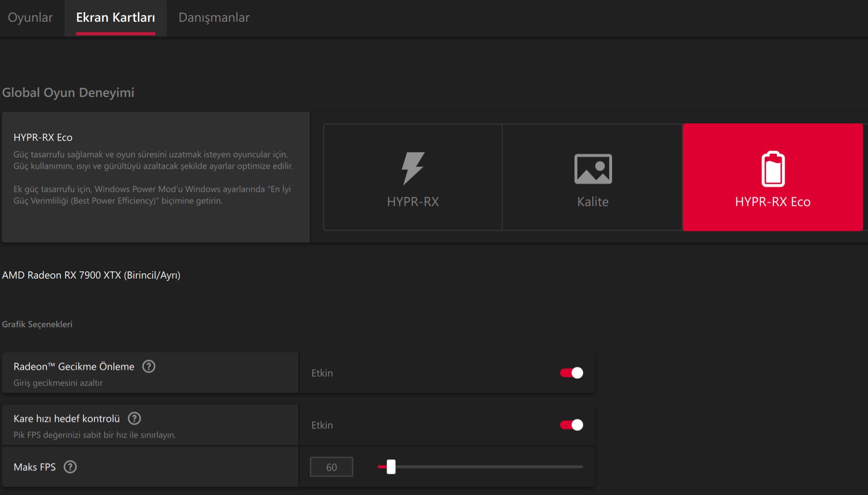The width and height of the screenshot is (868, 495).
Task: Open the Danışmanlar tab
Action: pyautogui.click(x=214, y=17)
